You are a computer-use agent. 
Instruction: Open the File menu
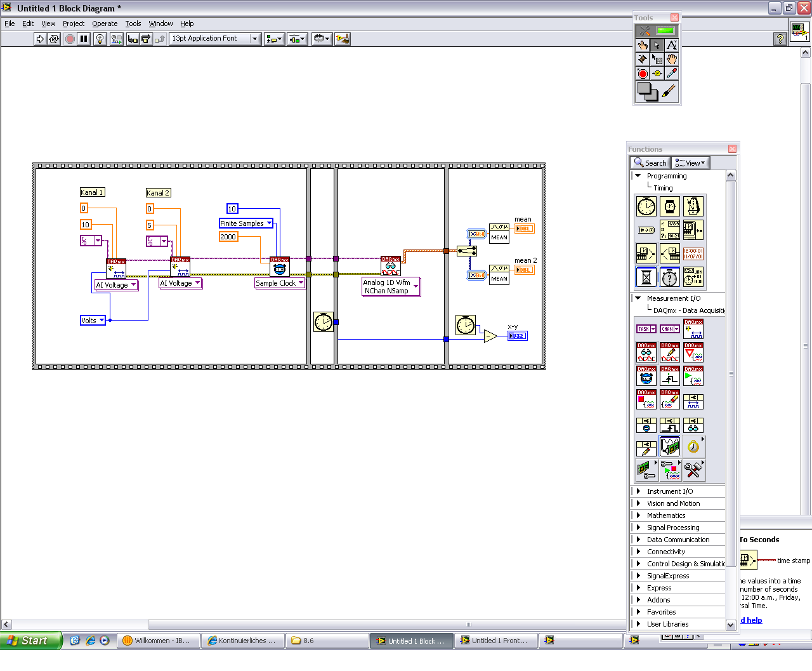(10, 23)
